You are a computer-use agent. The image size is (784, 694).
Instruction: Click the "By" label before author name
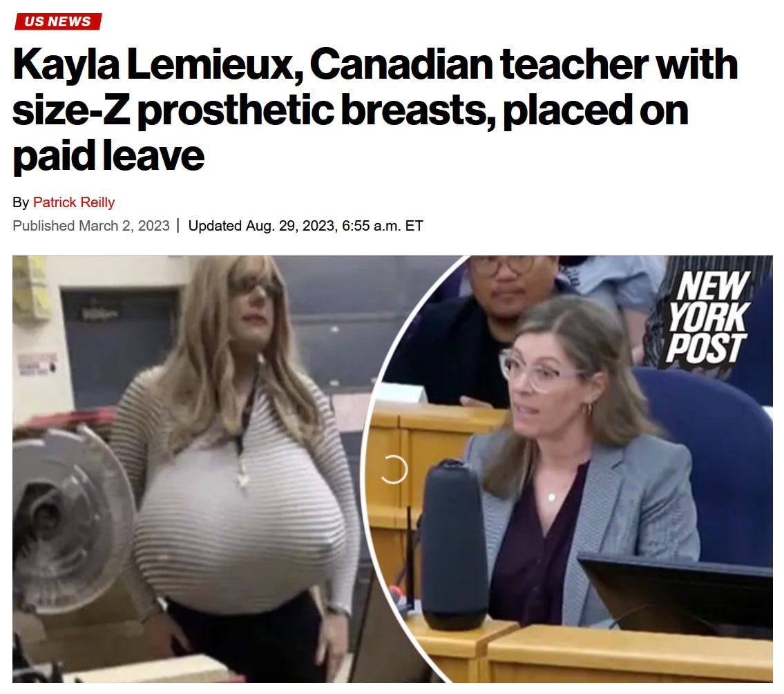pyautogui.click(x=21, y=202)
